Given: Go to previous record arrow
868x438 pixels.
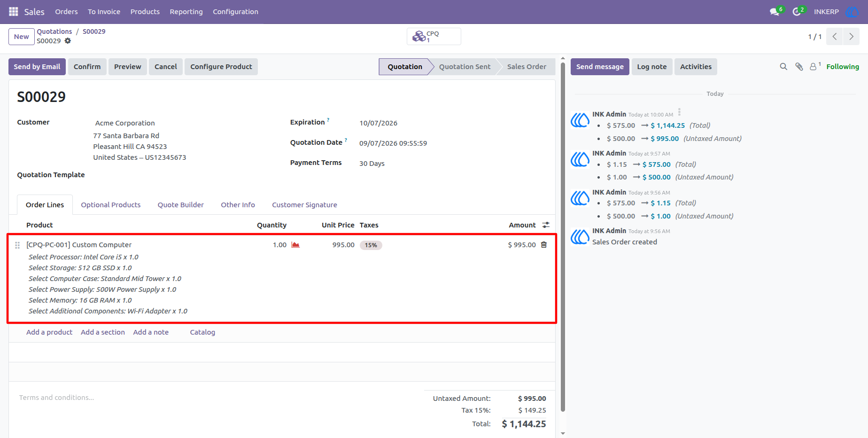Looking at the screenshot, I should (835, 36).
